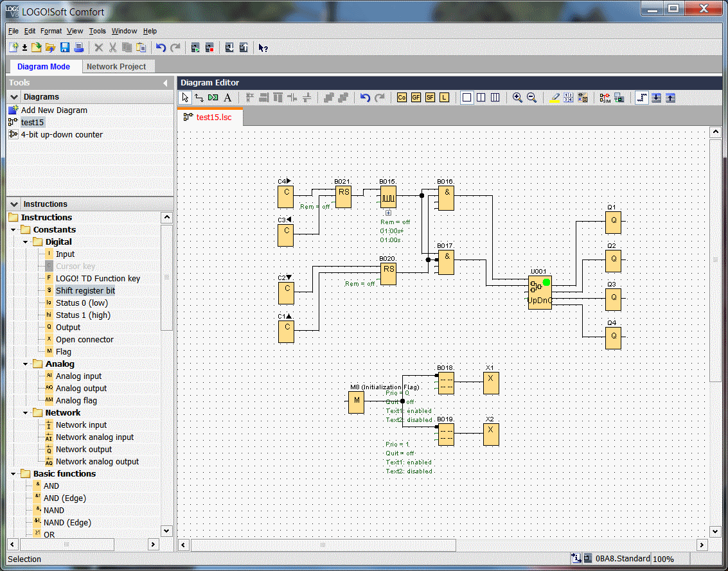Screen dimensions: 728x571
Task: Select output block Q3
Action: pos(613,299)
